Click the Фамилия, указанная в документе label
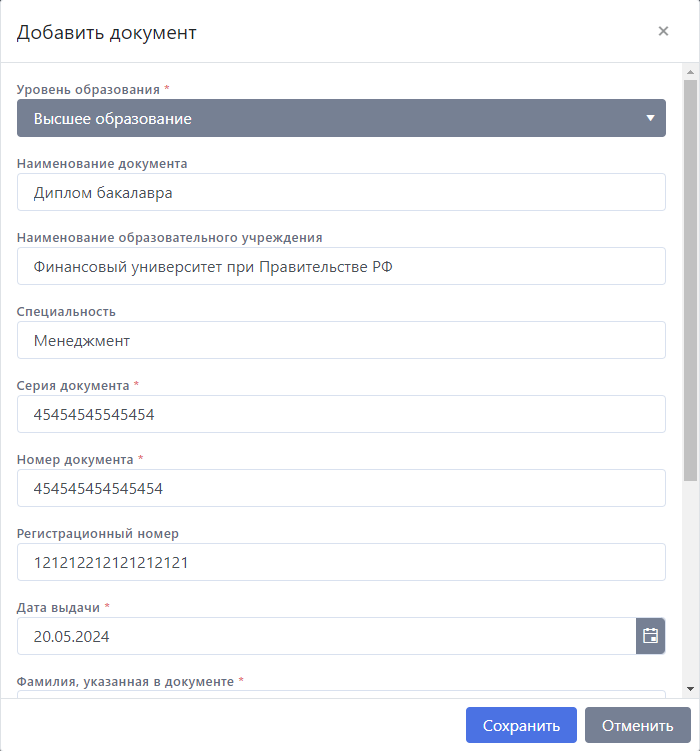Image resolution: width=700 pixels, height=751 pixels. (125, 681)
